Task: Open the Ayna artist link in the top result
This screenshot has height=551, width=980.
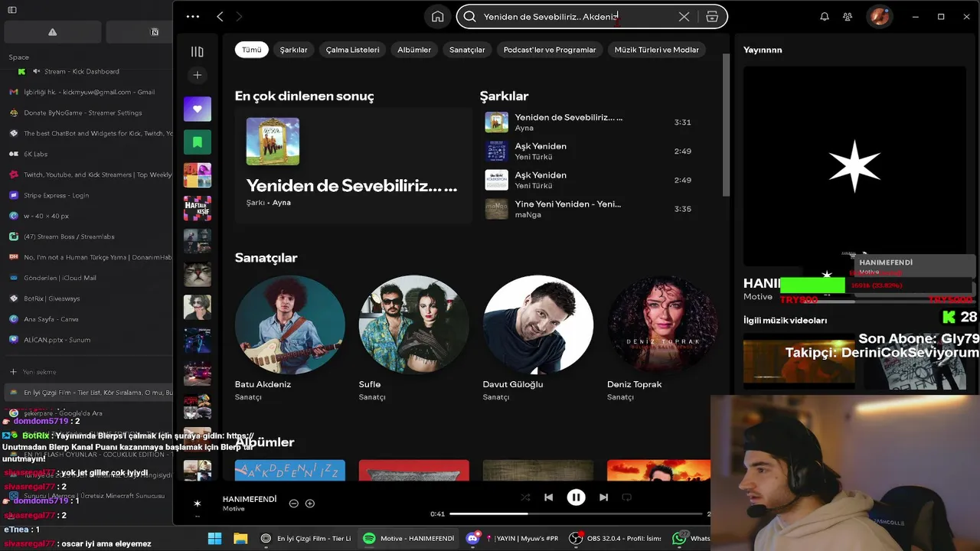Action: [x=282, y=203]
